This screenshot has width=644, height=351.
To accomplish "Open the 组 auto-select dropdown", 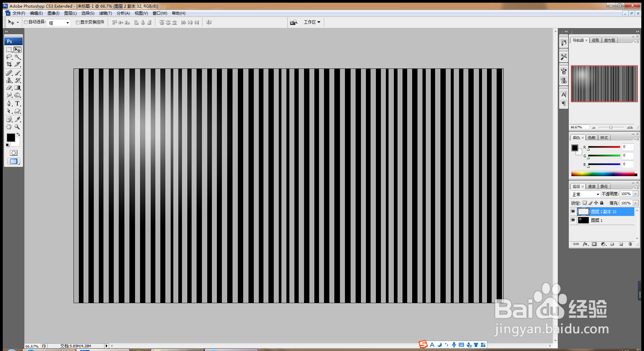I will [x=59, y=23].
